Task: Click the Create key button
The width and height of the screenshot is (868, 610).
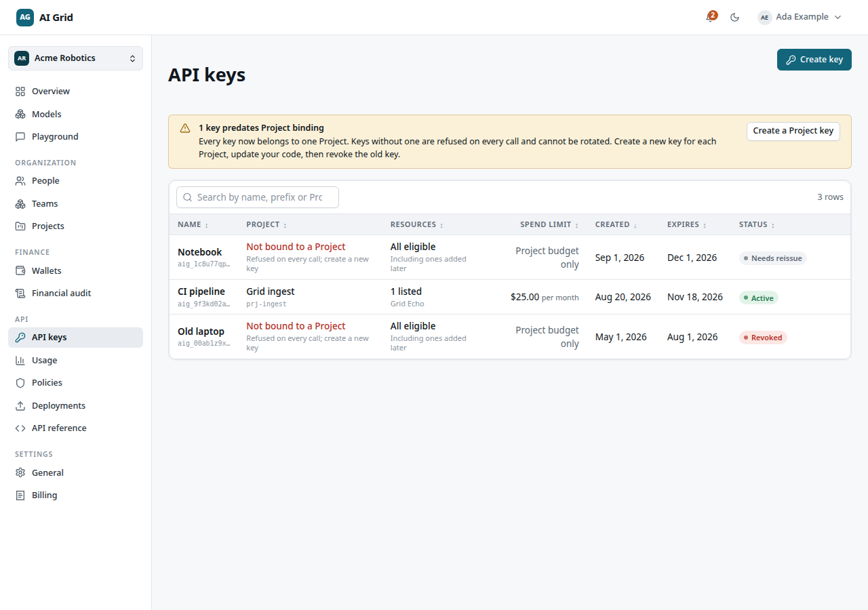Action: point(814,60)
